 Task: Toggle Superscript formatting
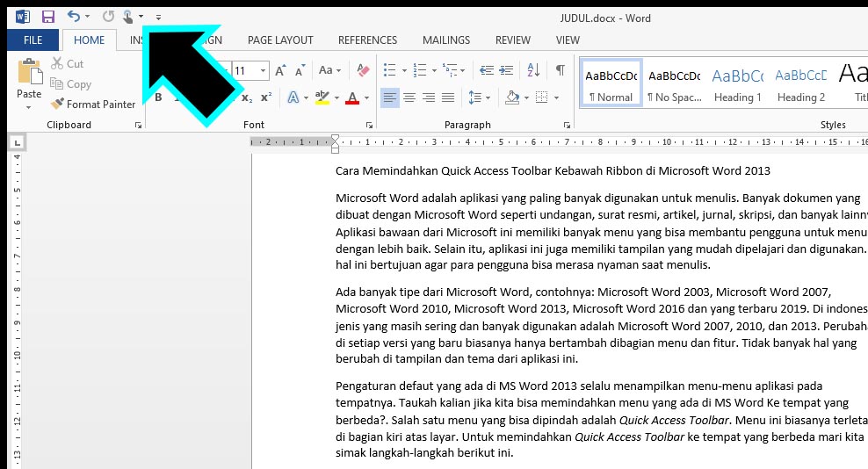(266, 97)
